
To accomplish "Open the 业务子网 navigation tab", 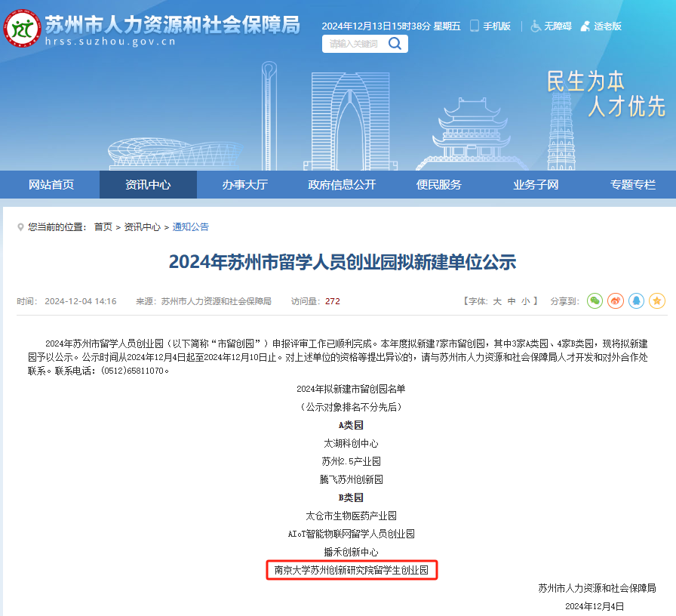I will (x=536, y=185).
